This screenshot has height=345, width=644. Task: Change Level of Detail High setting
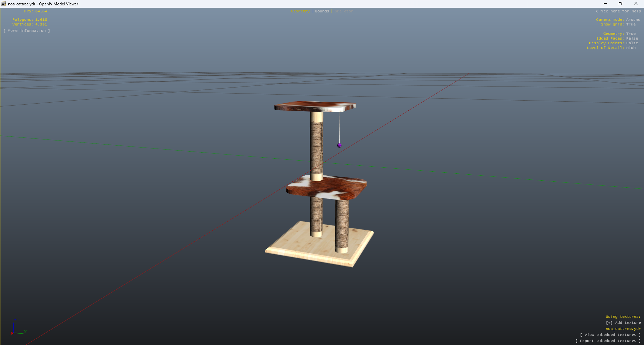(631, 48)
